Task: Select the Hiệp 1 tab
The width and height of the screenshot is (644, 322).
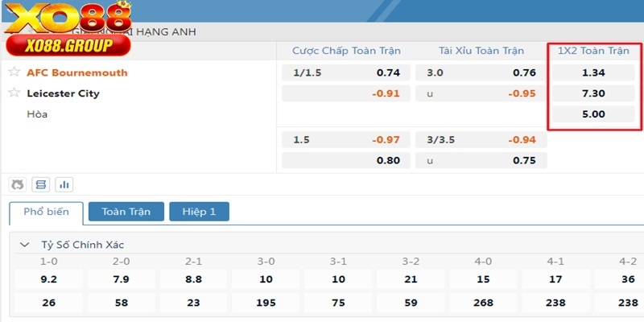Action: click(199, 212)
